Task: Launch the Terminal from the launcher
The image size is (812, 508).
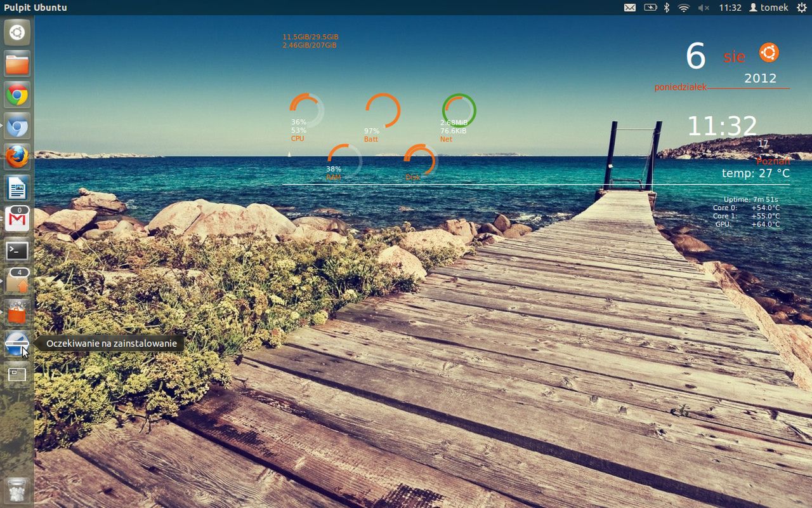Action: pyautogui.click(x=17, y=250)
